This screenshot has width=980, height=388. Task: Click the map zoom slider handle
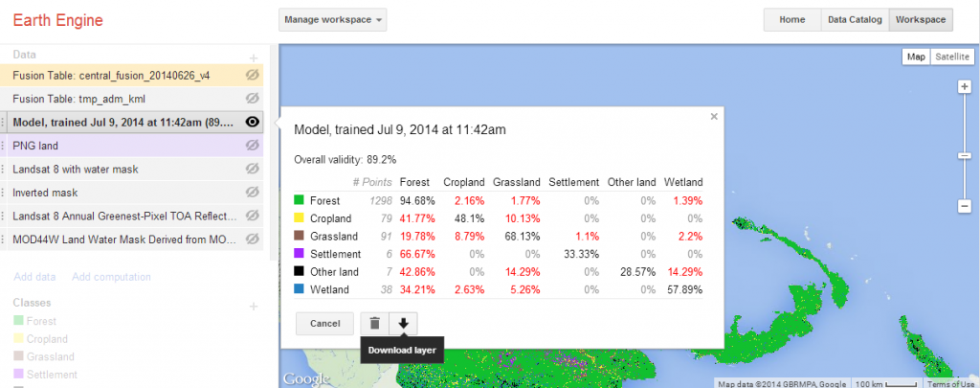[965, 156]
